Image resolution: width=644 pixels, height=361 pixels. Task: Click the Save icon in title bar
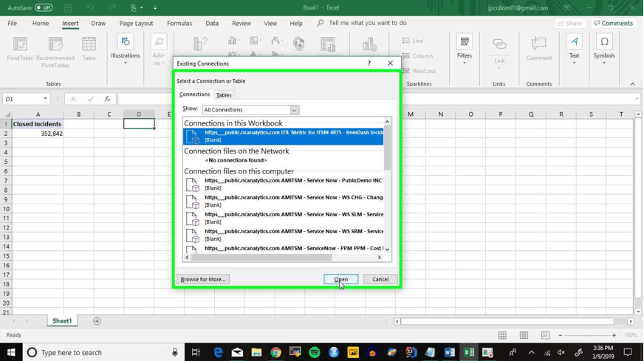[x=68, y=8]
